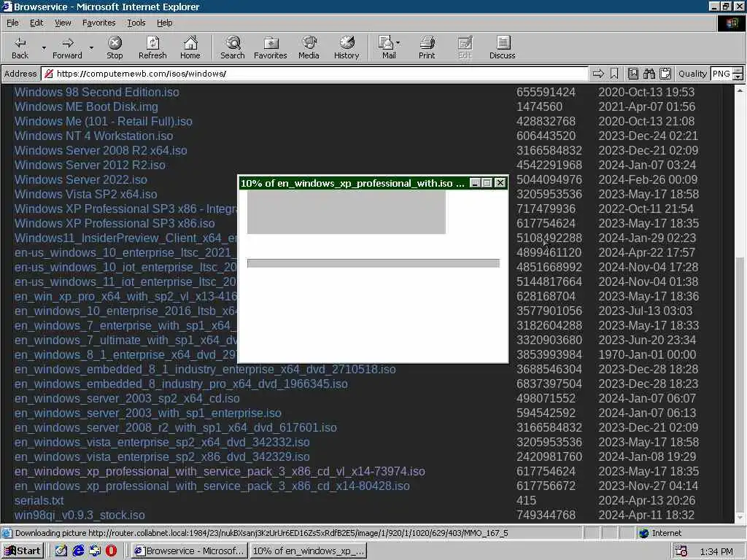747x560 pixels.
Task: Click the Back toolbar button
Action: click(20, 47)
